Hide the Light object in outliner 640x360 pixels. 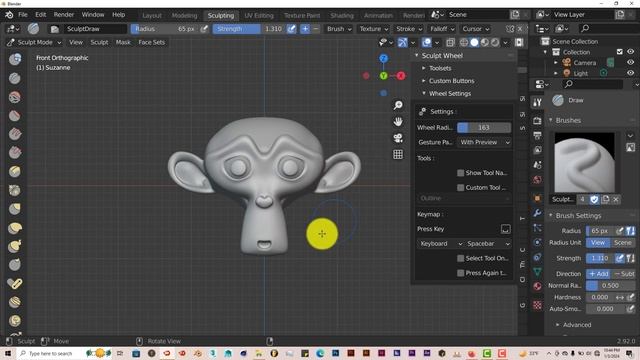point(631,73)
